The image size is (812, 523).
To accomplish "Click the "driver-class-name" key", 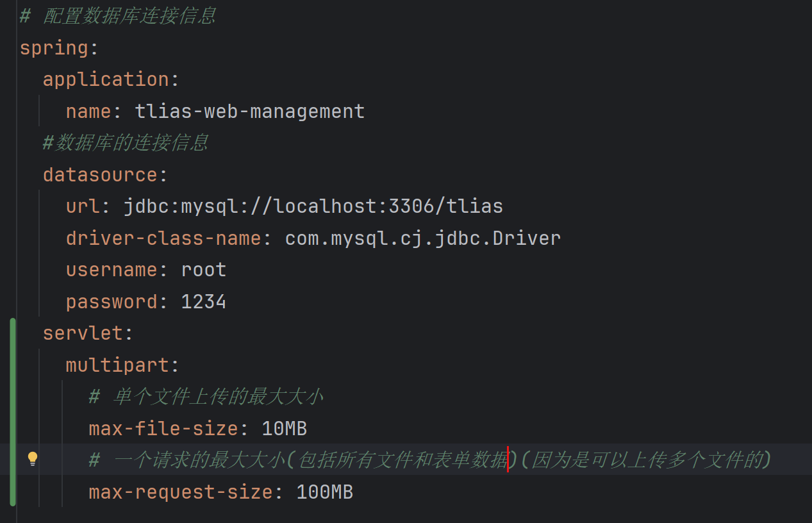I will (163, 238).
